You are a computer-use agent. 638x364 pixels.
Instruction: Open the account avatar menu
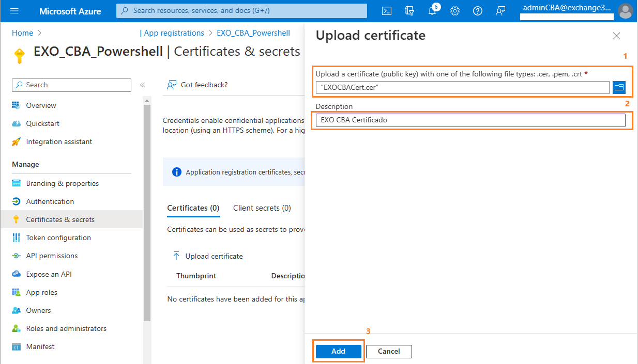point(625,11)
